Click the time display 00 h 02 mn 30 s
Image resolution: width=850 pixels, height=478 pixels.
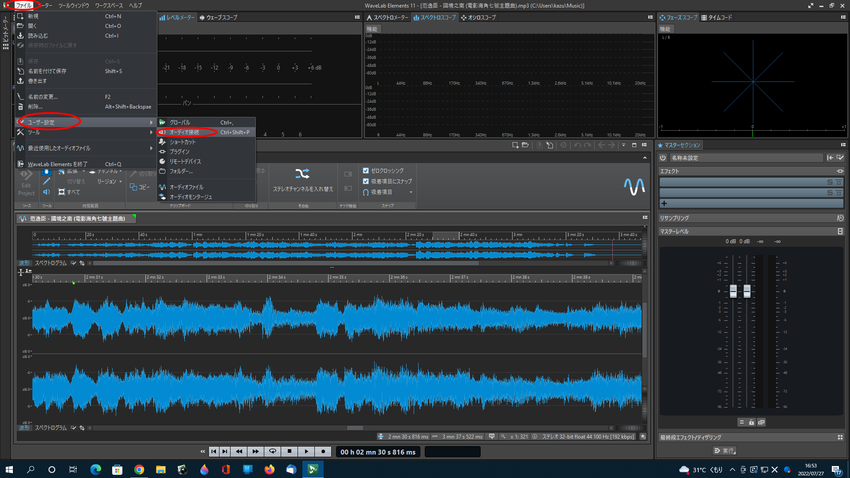(378, 452)
